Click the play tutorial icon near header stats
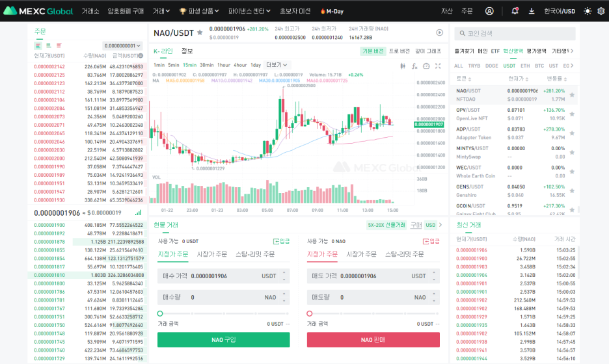Image resolution: width=609 pixels, height=364 pixels. click(440, 32)
